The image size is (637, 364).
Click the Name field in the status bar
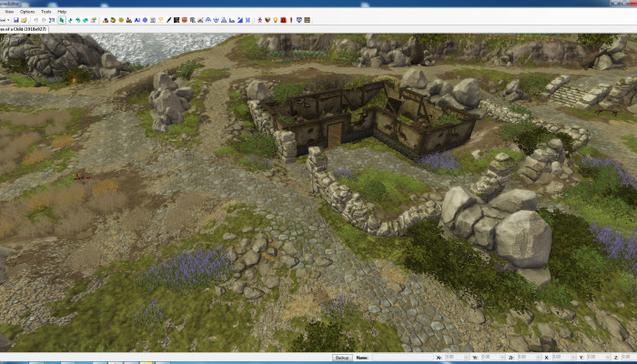404,358
